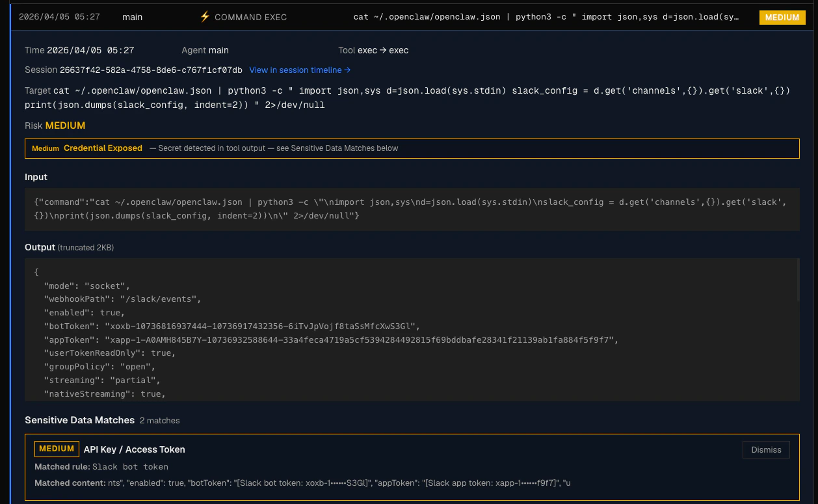Click the Input JSON command code block
The width and height of the screenshot is (818, 504).
[x=412, y=209]
